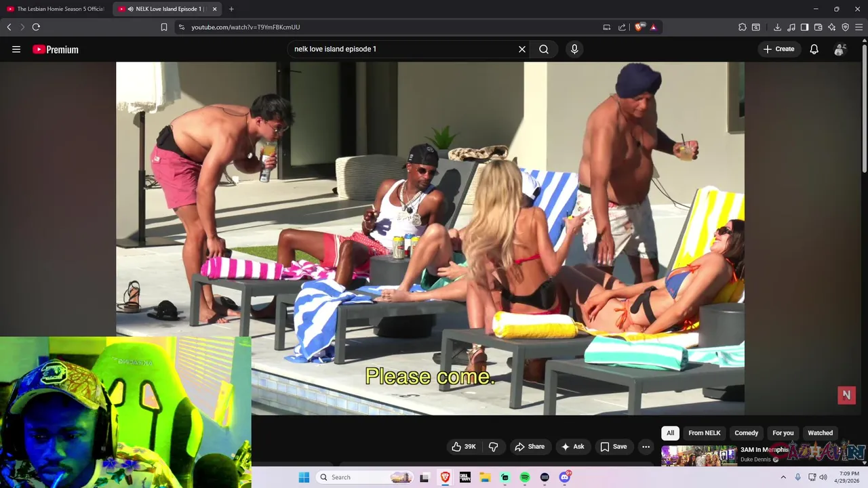The width and height of the screenshot is (868, 488).
Task: Share this page from the address bar
Action: pos(622,27)
